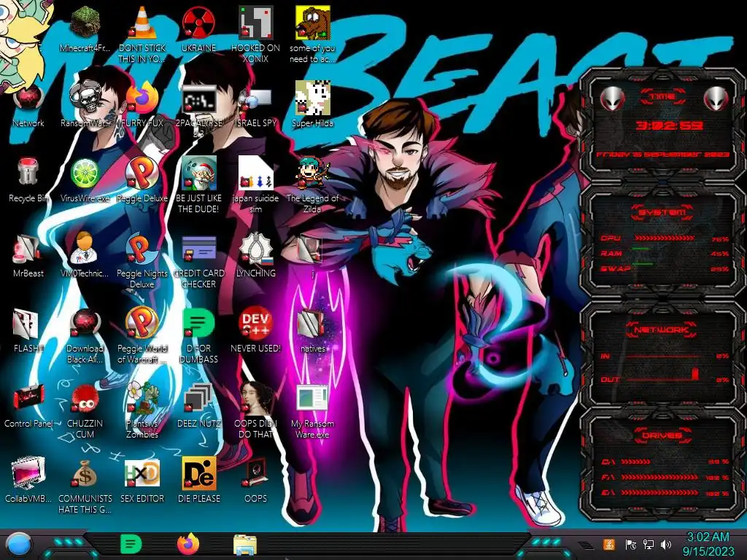Screen dimensions: 747x560
Task: Open the lime VirusWire.exe icon
Action: pyautogui.click(x=85, y=172)
